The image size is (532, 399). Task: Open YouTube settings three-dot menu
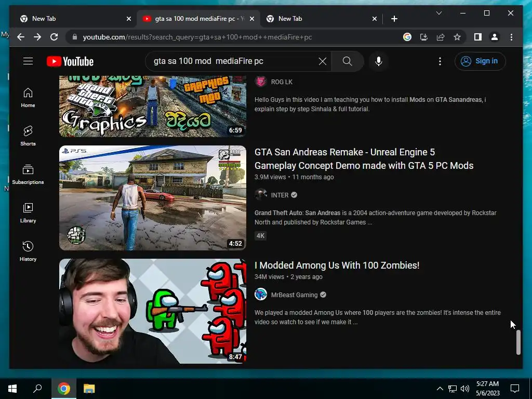pyautogui.click(x=440, y=61)
